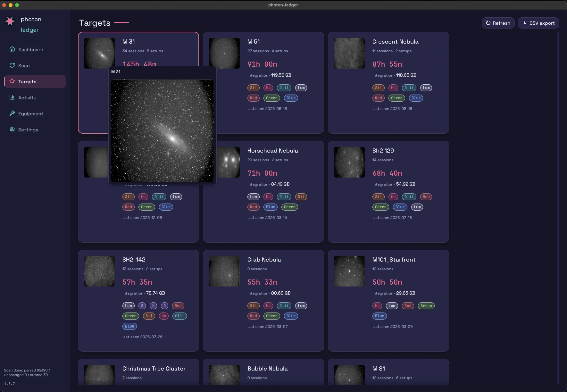
Task: Export targets with the CSV export button
Action: (x=538, y=23)
